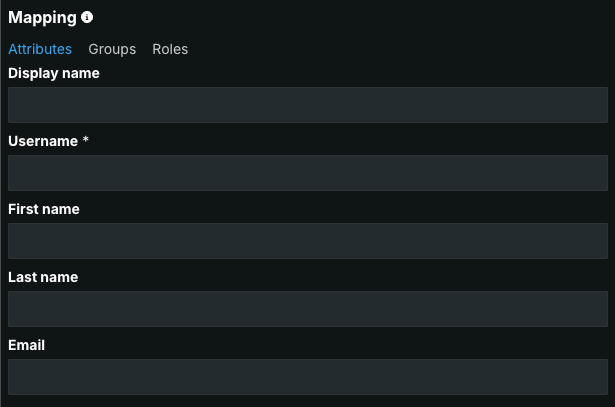Image resolution: width=615 pixels, height=407 pixels.
Task: Click the First name text box
Action: (x=307, y=241)
